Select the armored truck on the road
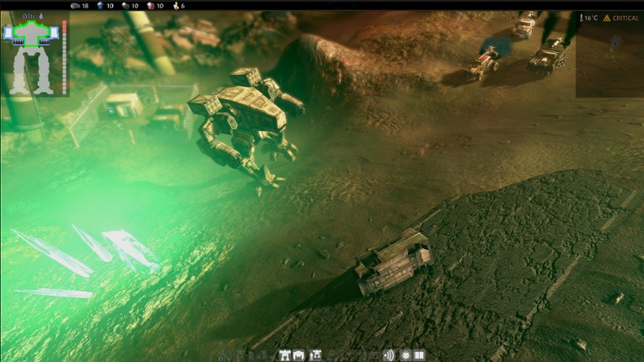 (394, 262)
